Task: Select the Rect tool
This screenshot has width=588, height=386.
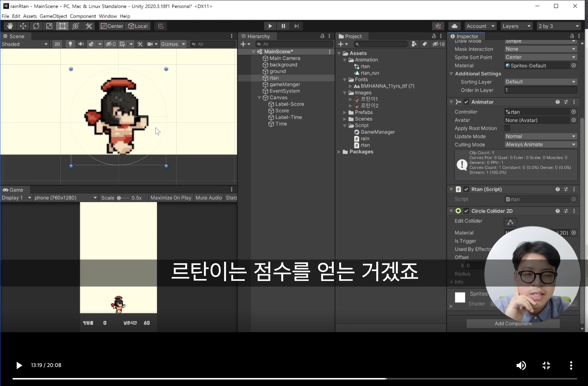Action: coord(62,26)
